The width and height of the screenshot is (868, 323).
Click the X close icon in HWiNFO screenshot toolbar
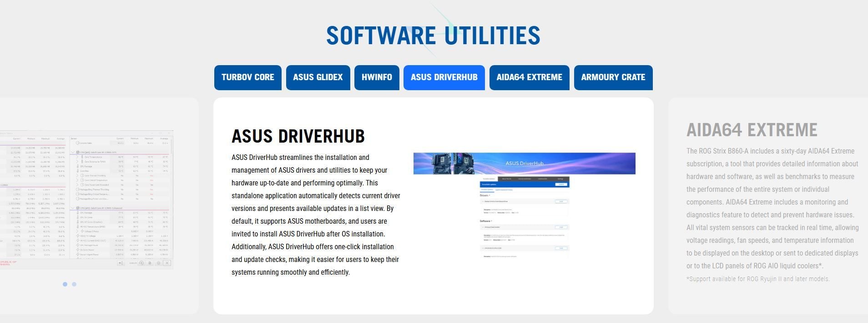[x=167, y=263]
